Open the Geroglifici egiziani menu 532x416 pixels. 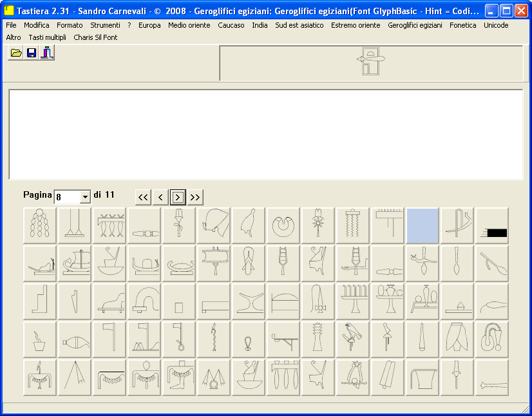tap(415, 25)
